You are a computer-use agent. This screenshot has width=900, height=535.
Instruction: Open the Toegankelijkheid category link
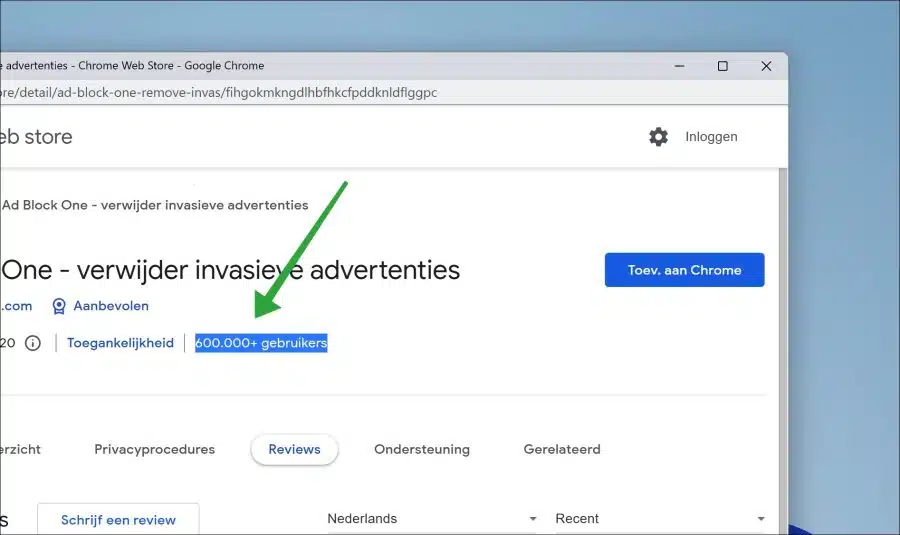120,343
